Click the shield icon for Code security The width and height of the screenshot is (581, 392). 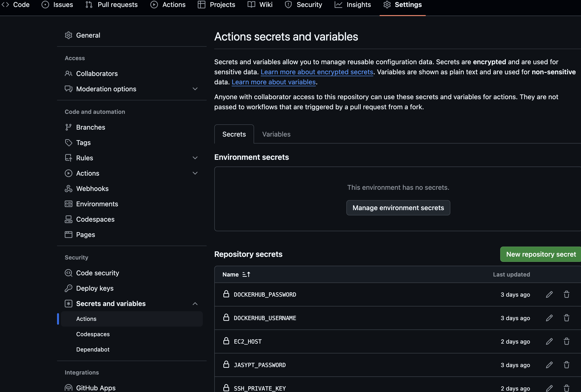click(x=68, y=273)
